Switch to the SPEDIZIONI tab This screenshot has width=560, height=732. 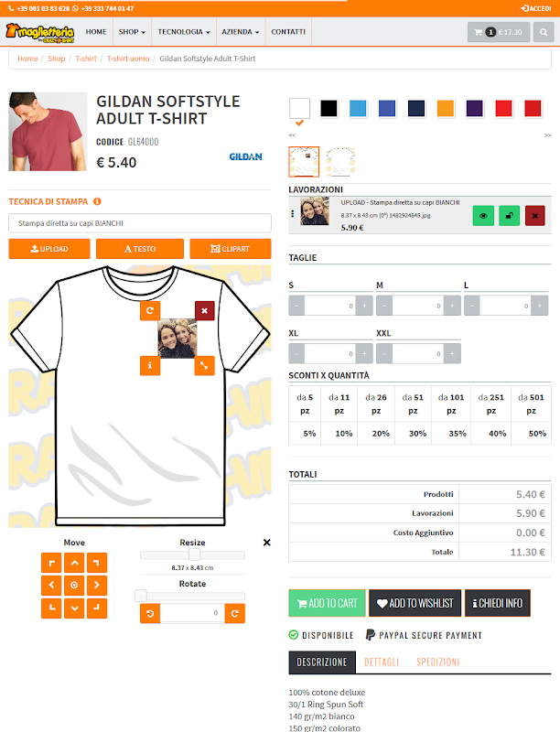(437, 662)
